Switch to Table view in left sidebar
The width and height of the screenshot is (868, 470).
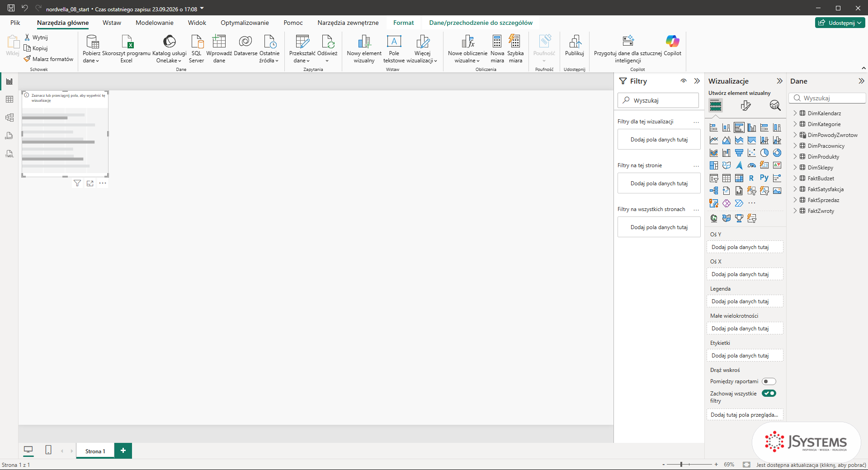(9, 99)
